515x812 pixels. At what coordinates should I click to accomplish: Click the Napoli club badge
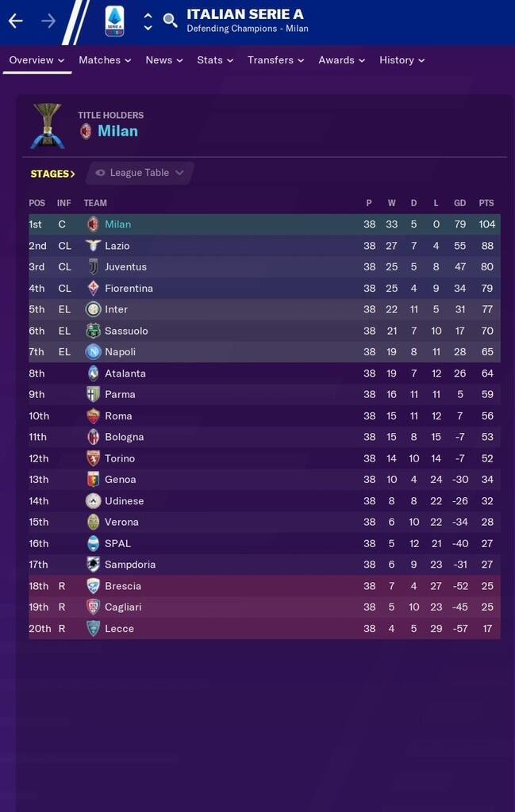pyautogui.click(x=93, y=352)
